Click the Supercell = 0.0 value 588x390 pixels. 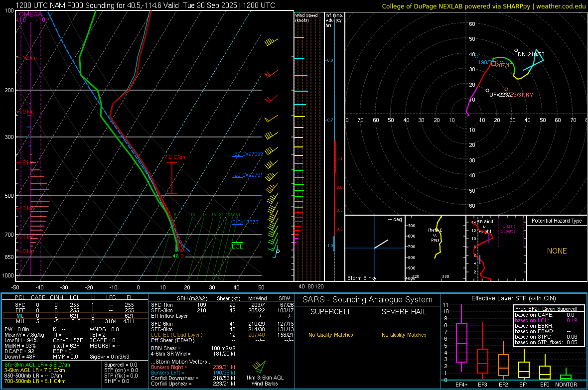click(121, 365)
